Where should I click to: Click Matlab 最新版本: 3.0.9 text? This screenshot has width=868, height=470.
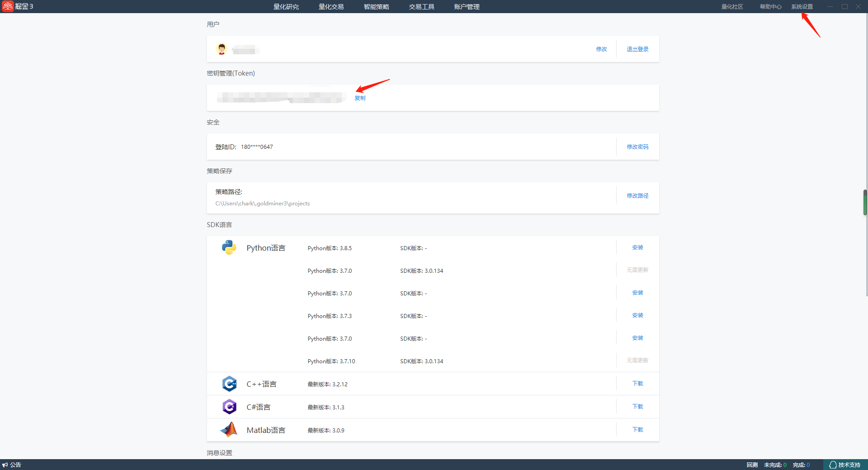326,431
